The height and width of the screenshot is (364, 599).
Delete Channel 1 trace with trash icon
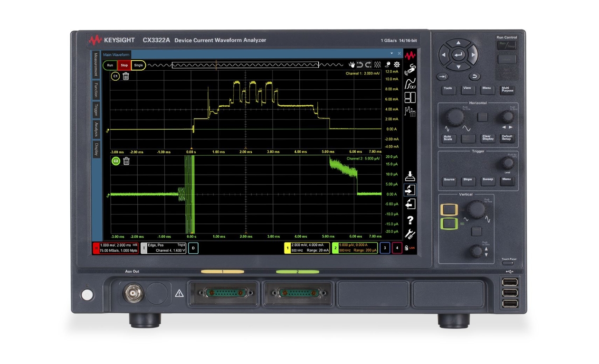coord(126,76)
